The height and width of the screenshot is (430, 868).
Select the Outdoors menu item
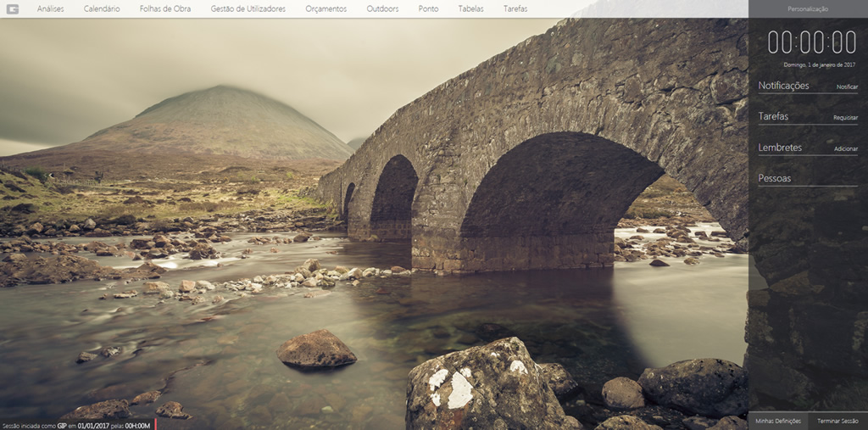click(382, 8)
